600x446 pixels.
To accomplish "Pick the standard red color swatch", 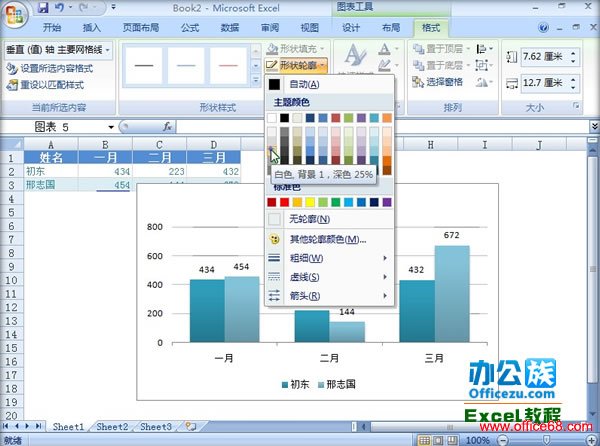I will coord(284,202).
